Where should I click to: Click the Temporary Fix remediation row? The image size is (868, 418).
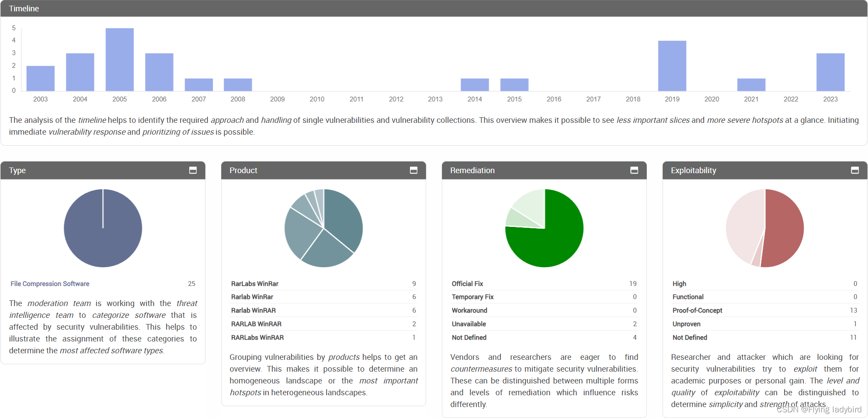pyautogui.click(x=544, y=297)
